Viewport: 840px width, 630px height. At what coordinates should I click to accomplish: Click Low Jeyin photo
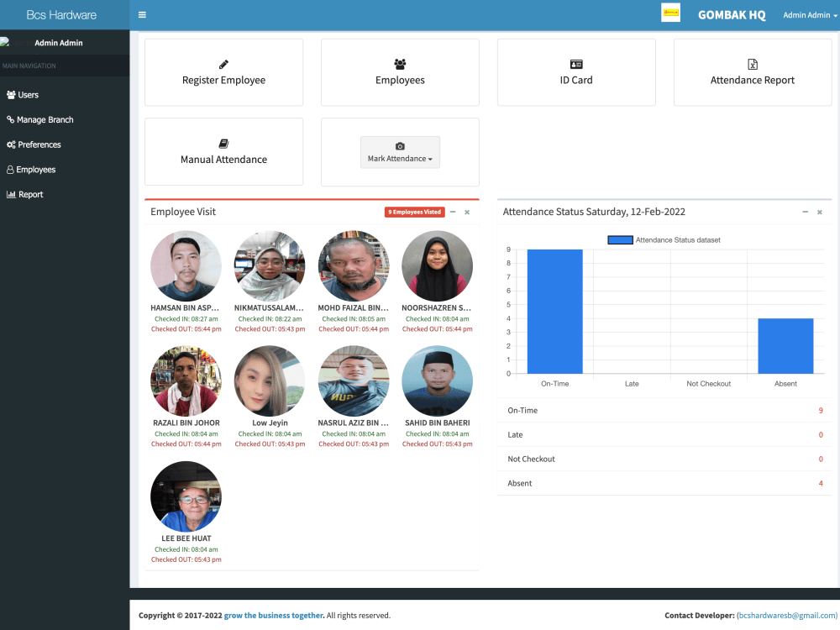[x=270, y=381]
